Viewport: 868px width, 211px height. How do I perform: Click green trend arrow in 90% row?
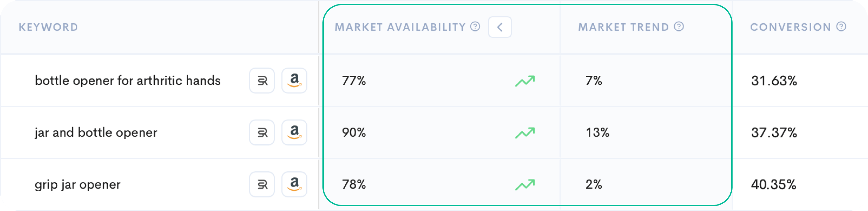(525, 133)
